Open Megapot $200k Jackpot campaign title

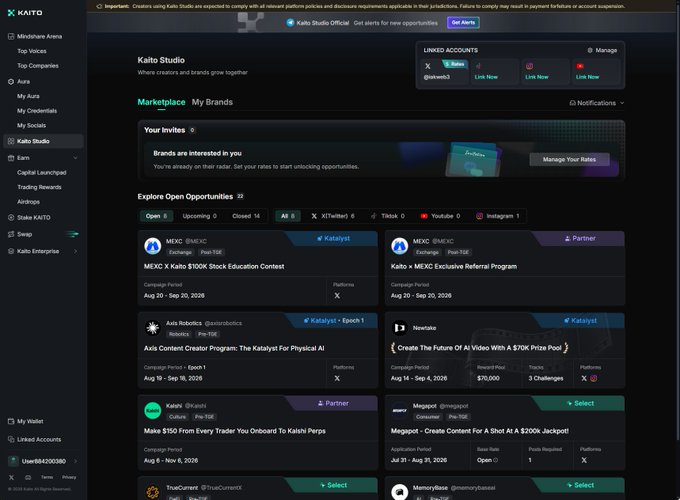click(480, 431)
